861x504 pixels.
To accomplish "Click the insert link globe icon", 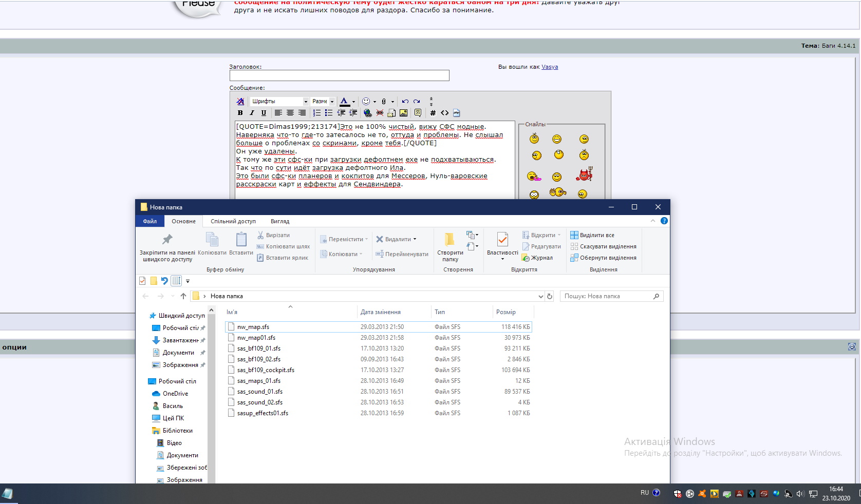I will [x=367, y=113].
